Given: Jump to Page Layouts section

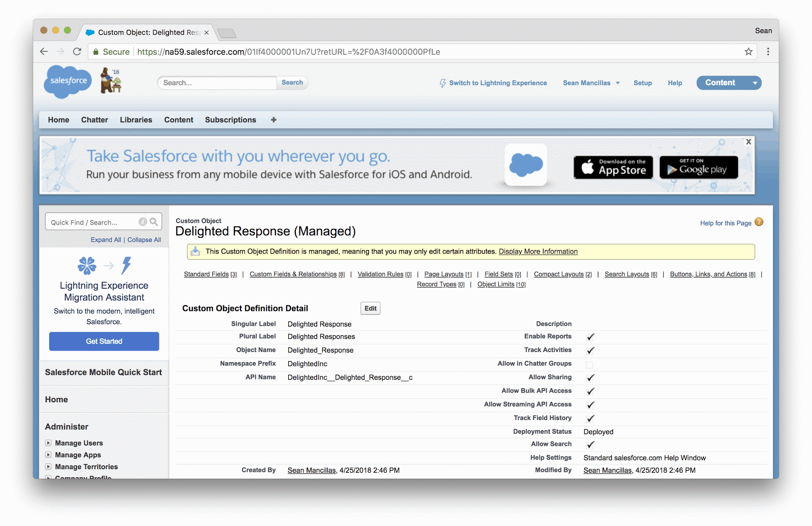Looking at the screenshot, I should click(444, 274).
